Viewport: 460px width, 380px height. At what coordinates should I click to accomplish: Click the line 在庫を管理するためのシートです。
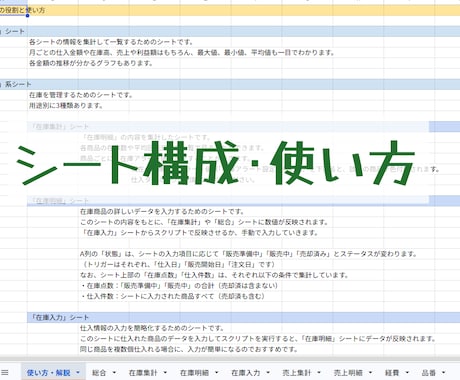(81, 95)
